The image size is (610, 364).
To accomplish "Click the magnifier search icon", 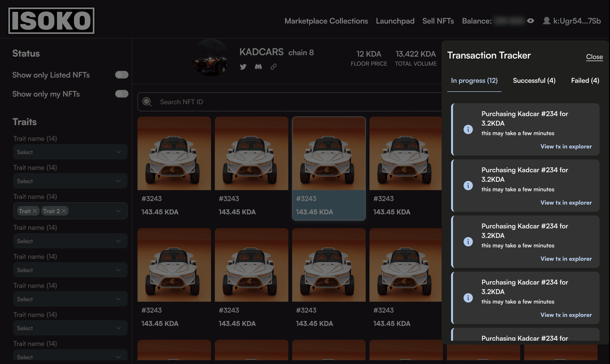I will point(147,102).
